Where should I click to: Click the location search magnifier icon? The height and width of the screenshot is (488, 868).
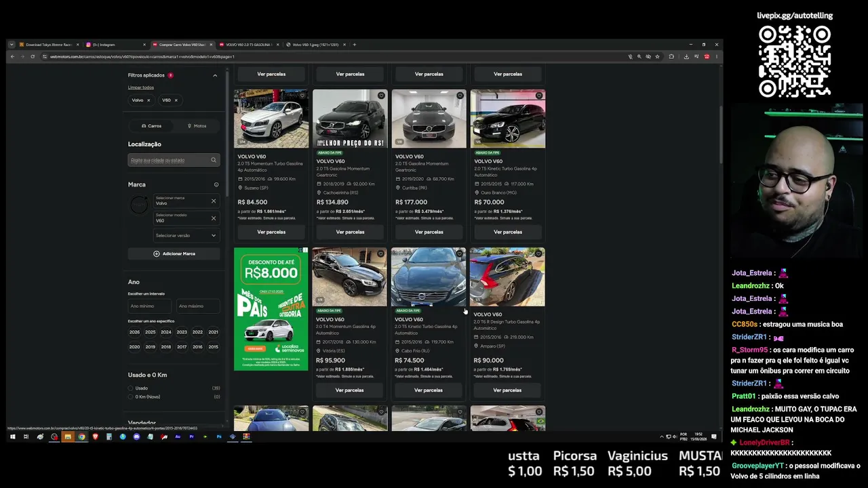pyautogui.click(x=213, y=160)
